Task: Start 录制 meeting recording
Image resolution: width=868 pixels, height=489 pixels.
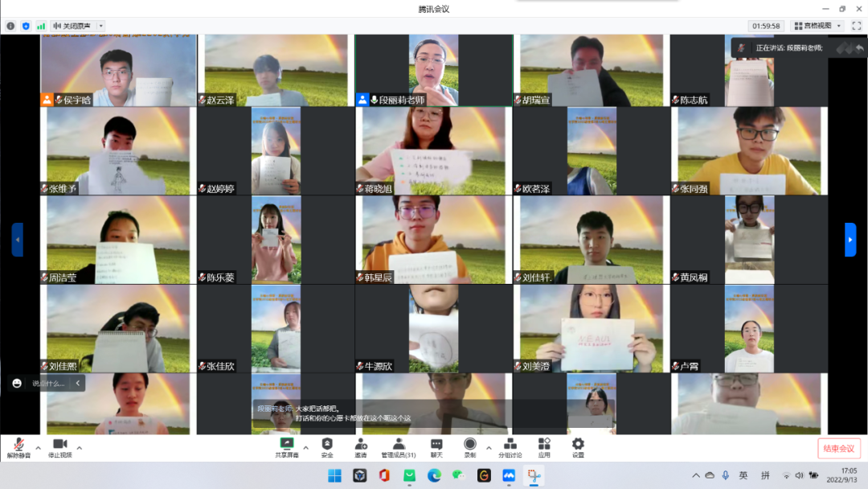Action: [x=469, y=447]
